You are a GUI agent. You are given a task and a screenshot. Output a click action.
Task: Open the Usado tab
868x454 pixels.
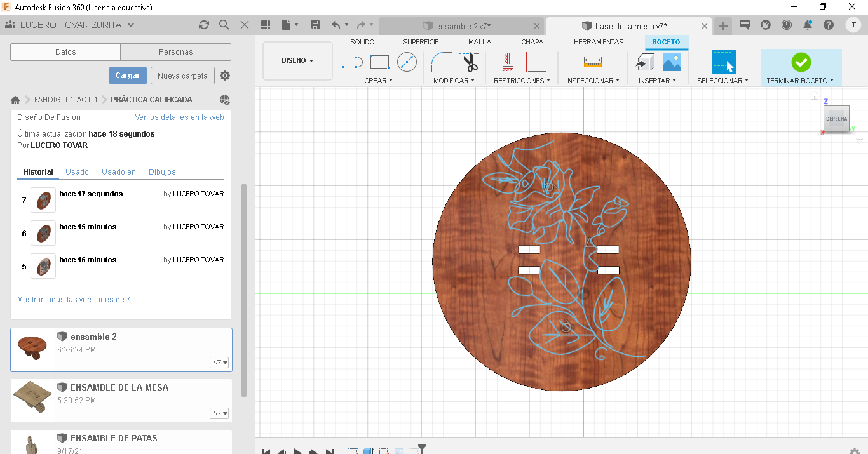point(78,172)
